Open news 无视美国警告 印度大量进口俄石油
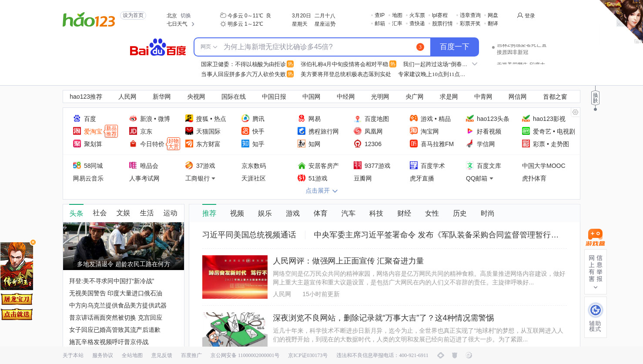 [x=116, y=293]
